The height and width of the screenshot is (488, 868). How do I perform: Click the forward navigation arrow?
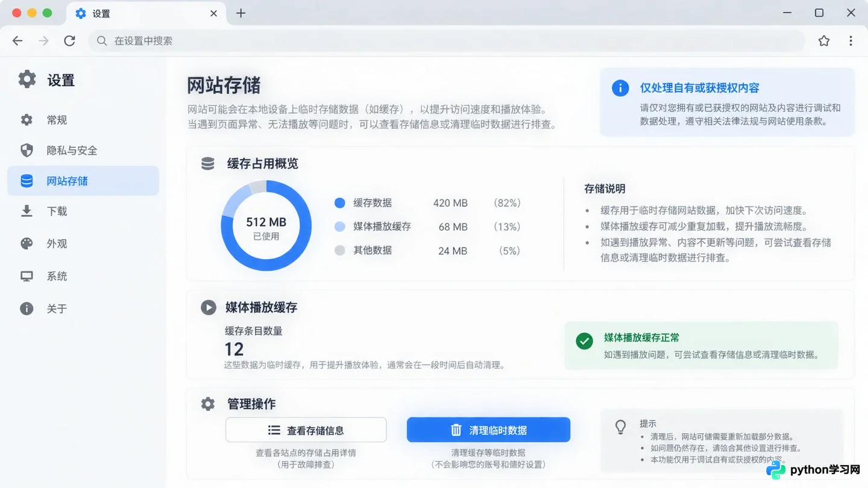click(x=43, y=41)
